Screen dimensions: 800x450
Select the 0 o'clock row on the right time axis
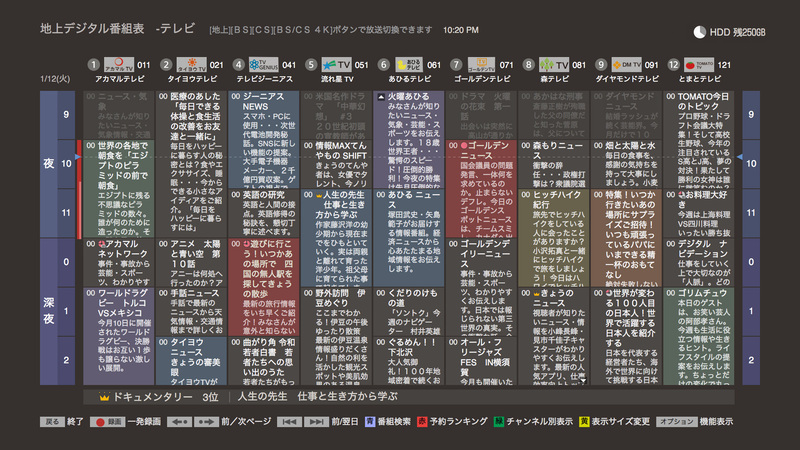pos(751,262)
